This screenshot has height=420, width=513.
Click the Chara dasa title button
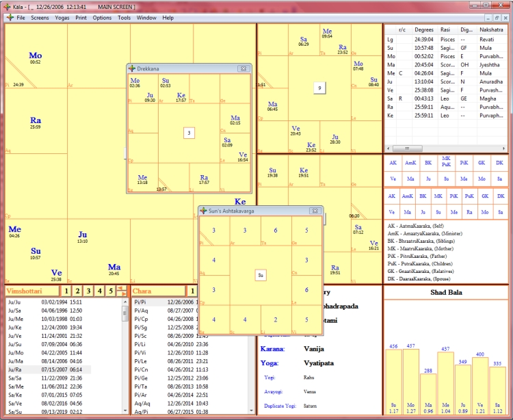pyautogui.click(x=159, y=291)
